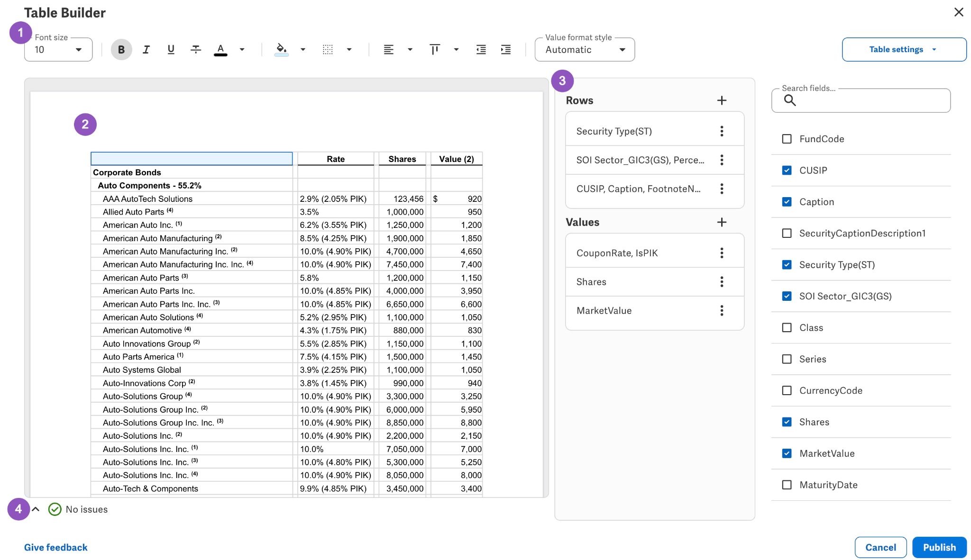Screen dimensions: 971x560
Task: Click the fill color bucket icon
Action: click(x=282, y=49)
